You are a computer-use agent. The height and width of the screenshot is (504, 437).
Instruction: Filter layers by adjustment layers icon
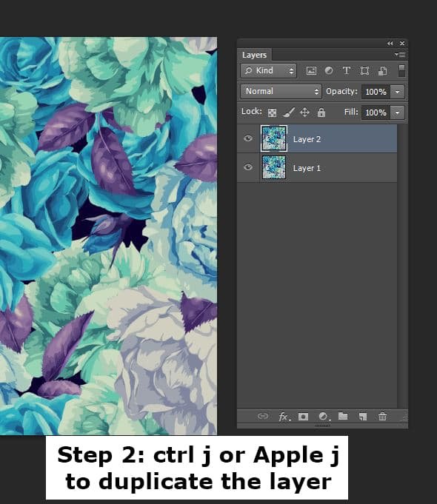[329, 71]
